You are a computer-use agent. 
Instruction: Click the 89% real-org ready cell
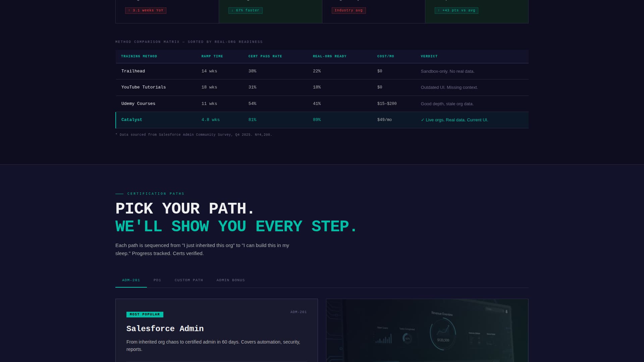click(317, 120)
